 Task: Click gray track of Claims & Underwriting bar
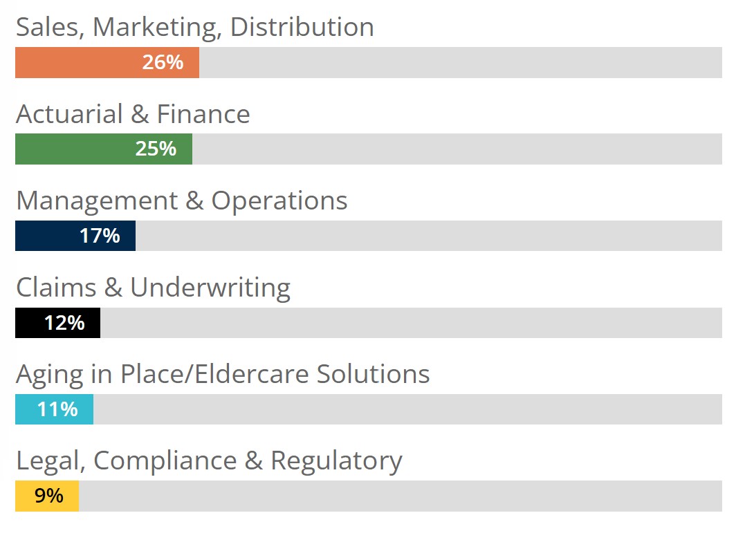pos(411,323)
